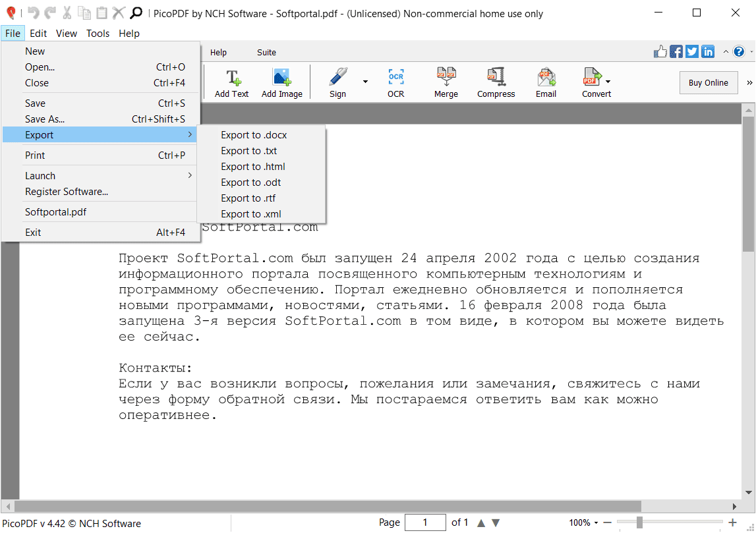Click the Email toolbar icon

(546, 84)
